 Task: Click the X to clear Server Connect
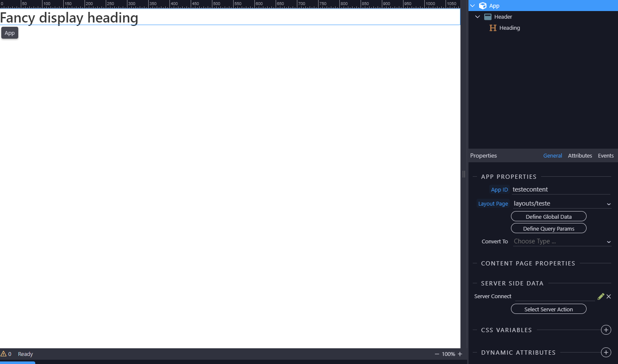pyautogui.click(x=608, y=296)
